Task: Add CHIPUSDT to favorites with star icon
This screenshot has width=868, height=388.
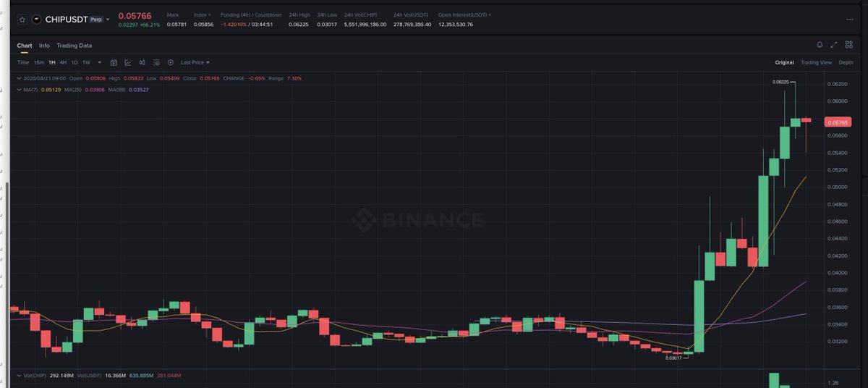Action: click(x=22, y=20)
